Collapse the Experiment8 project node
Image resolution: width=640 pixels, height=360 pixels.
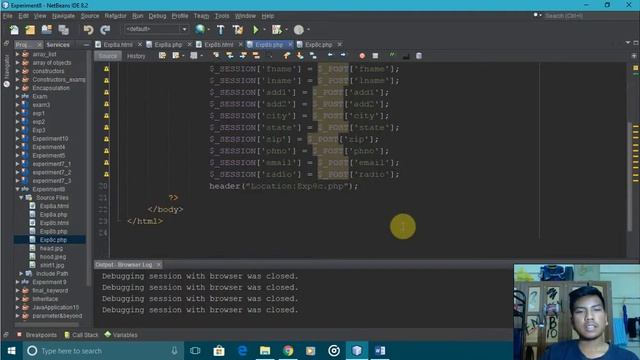(x=18, y=189)
